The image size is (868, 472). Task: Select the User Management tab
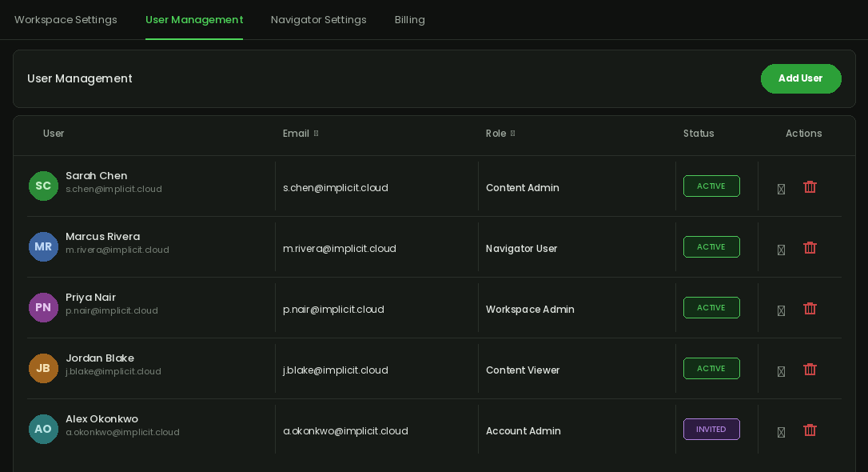click(x=194, y=20)
